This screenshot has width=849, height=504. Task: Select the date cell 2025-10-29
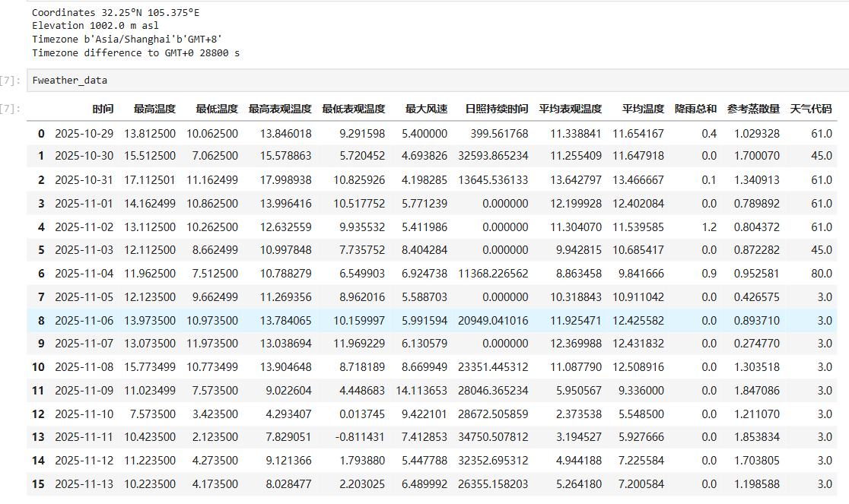click(84, 134)
